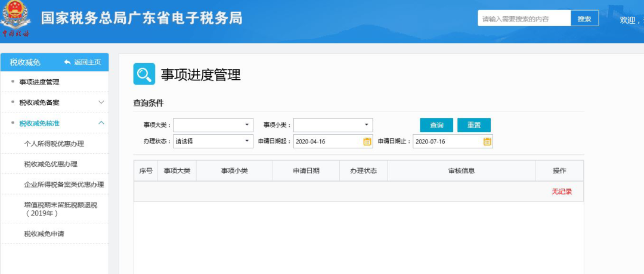This screenshot has width=644, height=274.
Task: Click the magnifier icon beside 事项进度管理
Action: tap(144, 74)
